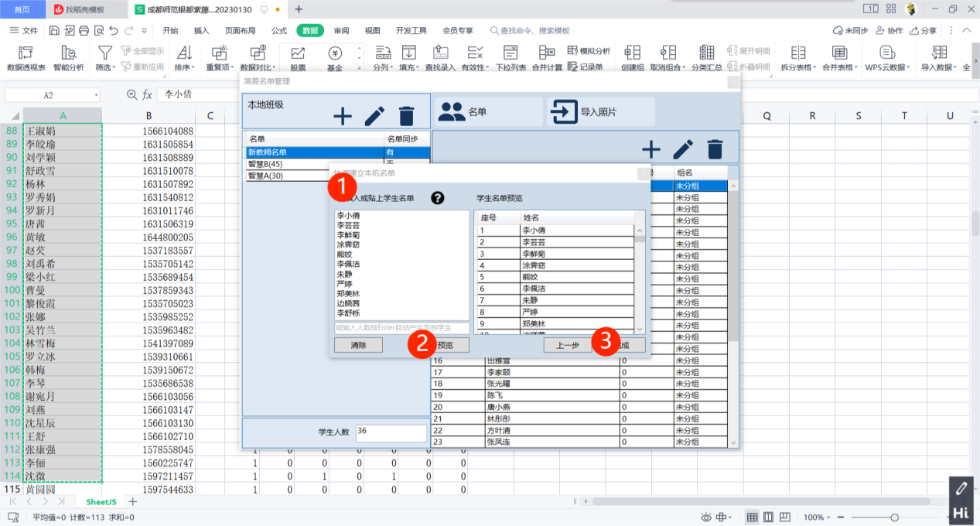Switch to page layout view in status bar
The width and height of the screenshot is (980, 526).
click(767, 517)
